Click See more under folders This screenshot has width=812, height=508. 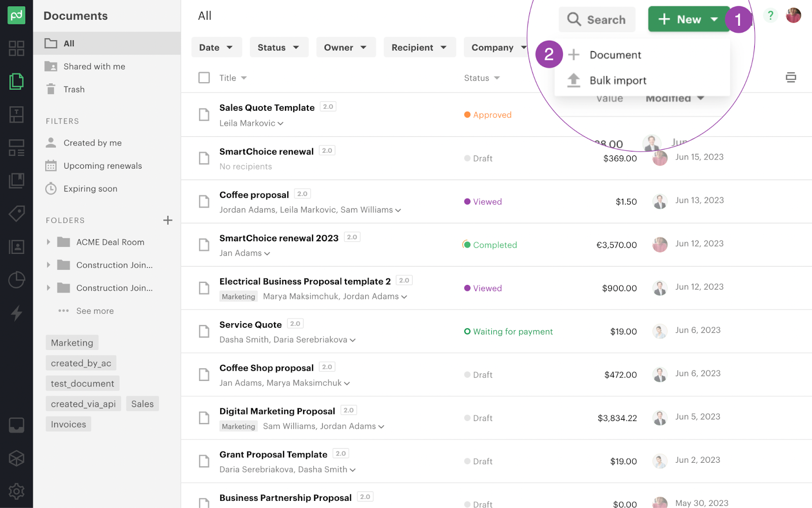pyautogui.click(x=95, y=311)
